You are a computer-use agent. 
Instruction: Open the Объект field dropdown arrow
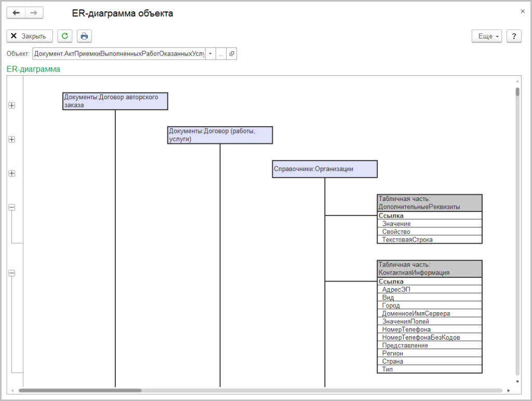click(x=210, y=54)
